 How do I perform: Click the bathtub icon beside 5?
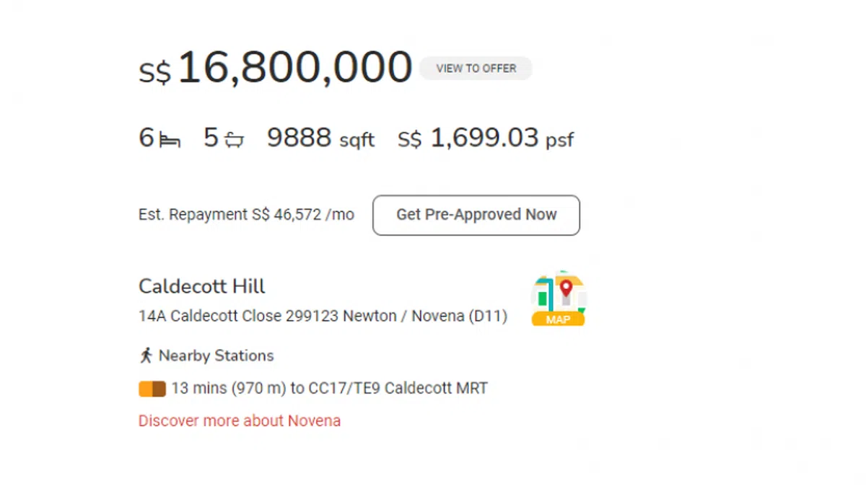tap(235, 139)
